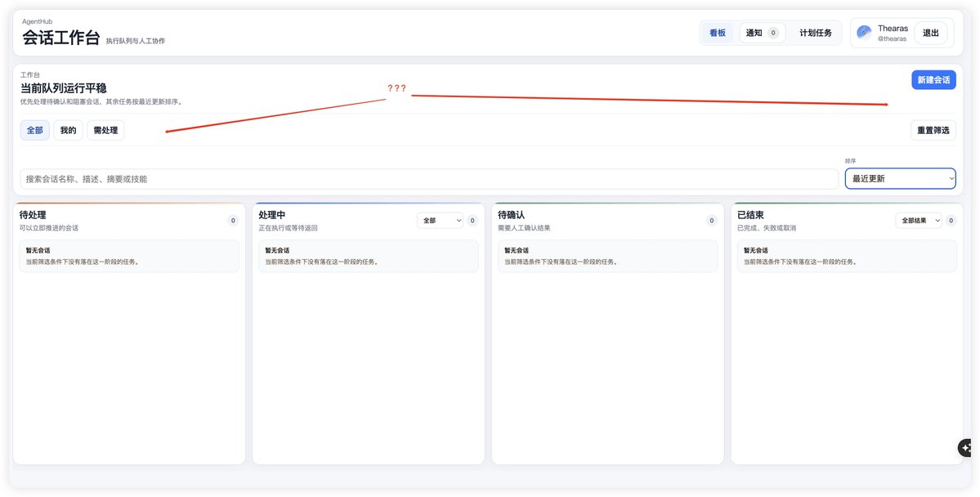The width and height of the screenshot is (980, 497).
Task: Select the 我的 filter chip
Action: click(68, 131)
